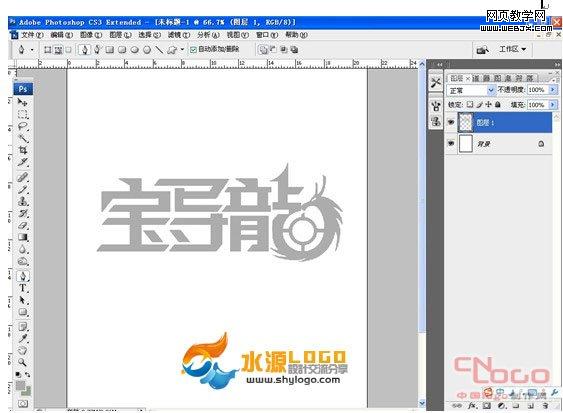
Task: Pick Rectangle shape in options bar
Action: pos(110,50)
